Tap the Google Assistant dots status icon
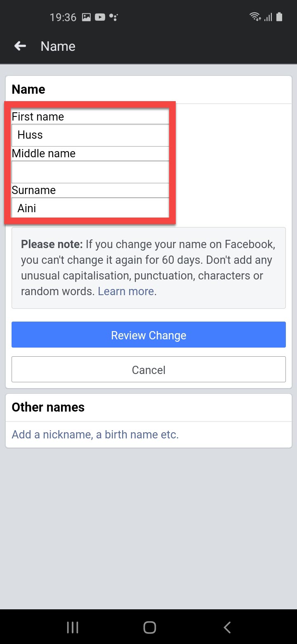This screenshot has width=297, height=644. (113, 17)
